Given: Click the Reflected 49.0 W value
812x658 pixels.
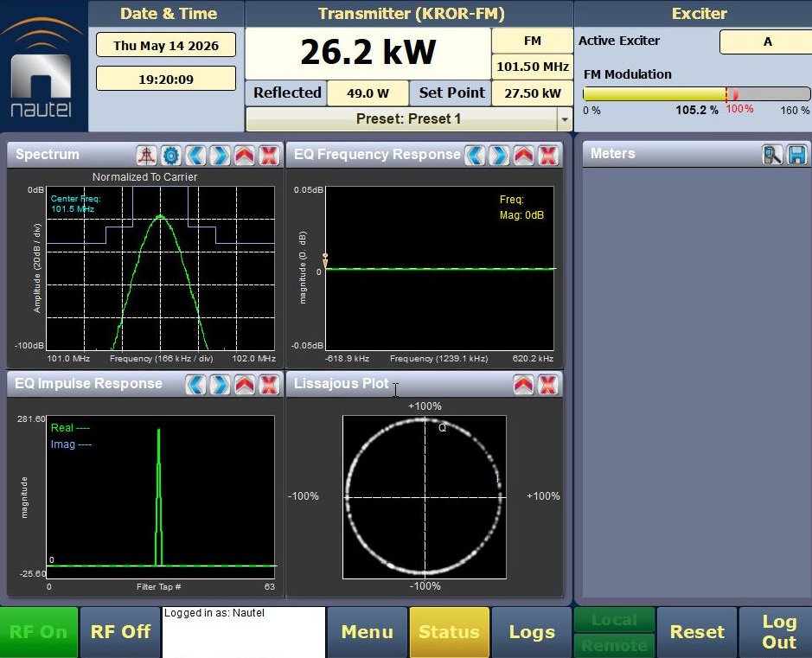Looking at the screenshot, I should tap(368, 93).
